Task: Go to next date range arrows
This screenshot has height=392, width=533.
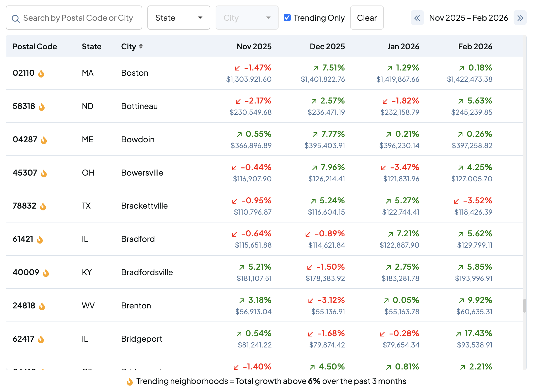Action: 520,18
